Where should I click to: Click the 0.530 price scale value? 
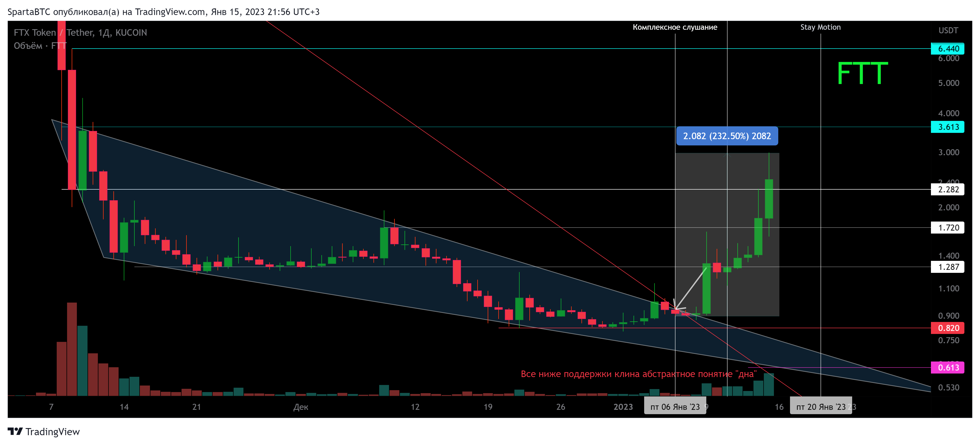[948, 387]
